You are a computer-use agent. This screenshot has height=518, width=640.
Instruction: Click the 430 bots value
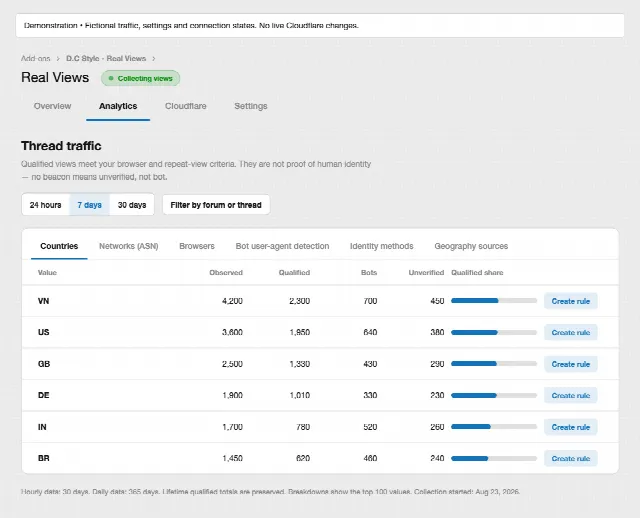coord(370,364)
